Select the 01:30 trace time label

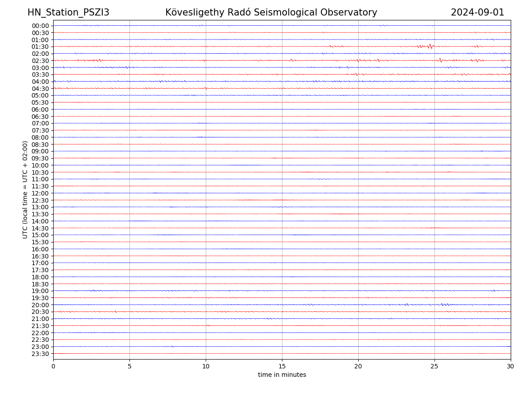click(x=40, y=47)
